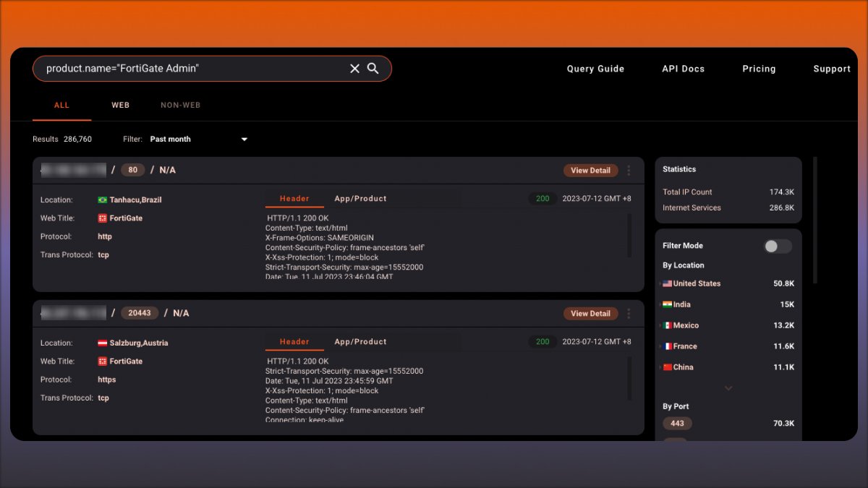Go to the Pricing page
868x488 pixels.
pyautogui.click(x=759, y=69)
